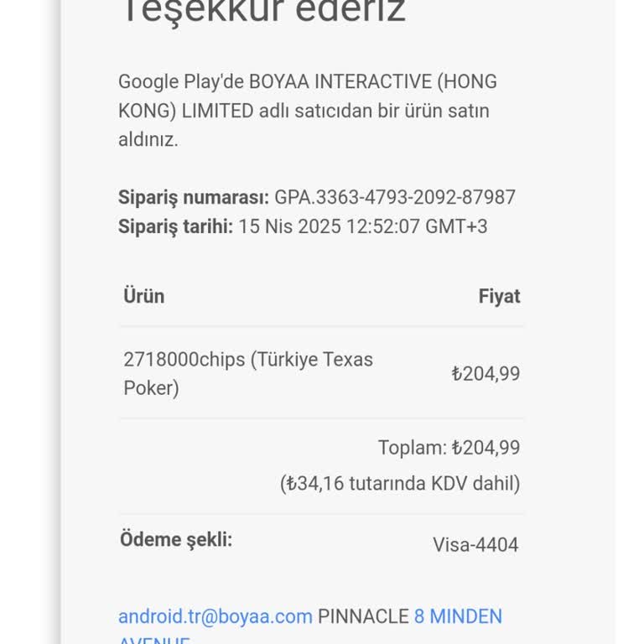Click the PINNACLE address text
Screen dimensions: 644x644
coord(363,616)
